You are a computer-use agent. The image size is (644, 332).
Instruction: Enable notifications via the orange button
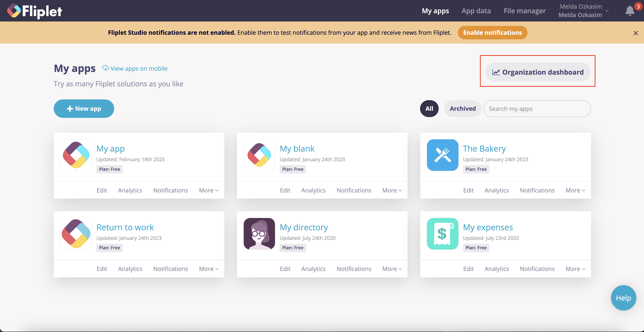click(x=493, y=32)
